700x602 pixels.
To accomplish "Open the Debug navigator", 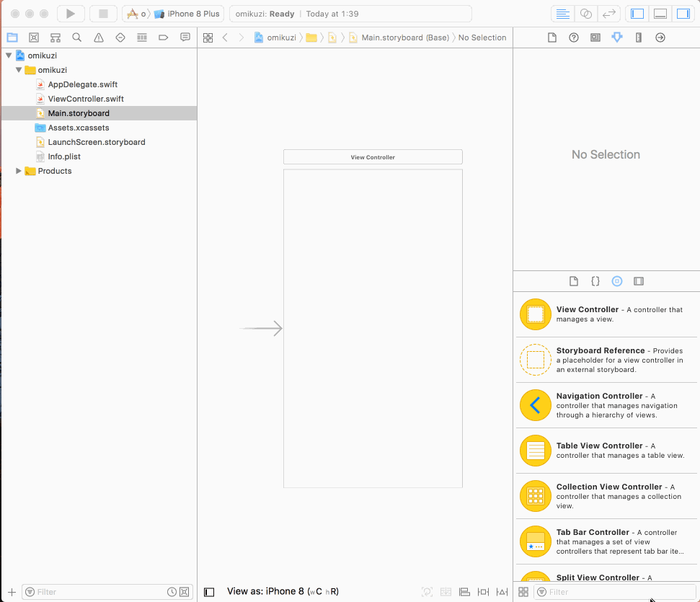I will click(142, 37).
